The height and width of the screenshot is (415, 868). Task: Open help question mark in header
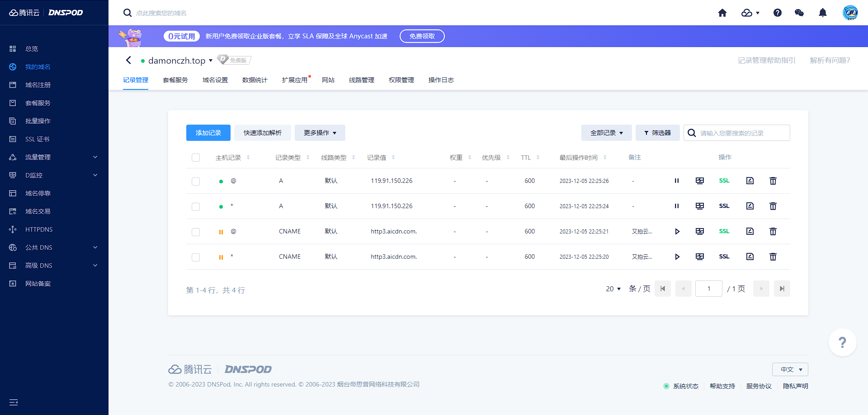pyautogui.click(x=778, y=13)
